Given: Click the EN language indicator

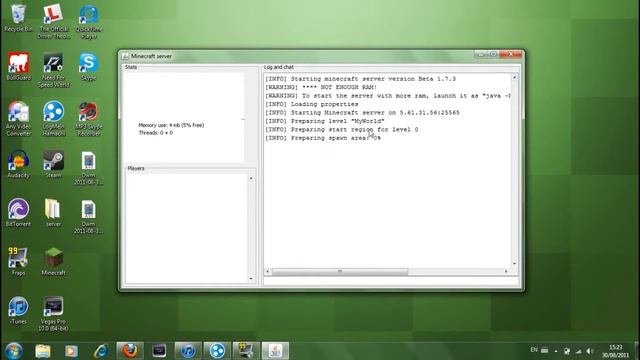Looking at the screenshot, I should pos(534,350).
